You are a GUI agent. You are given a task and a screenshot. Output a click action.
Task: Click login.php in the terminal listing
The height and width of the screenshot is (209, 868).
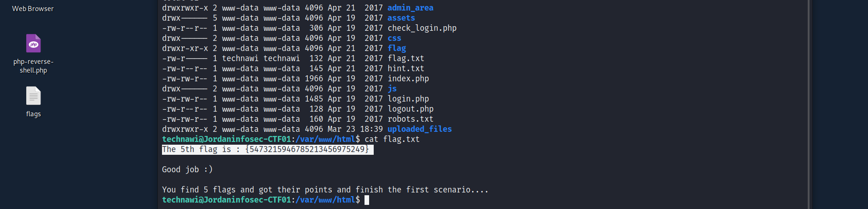click(408, 99)
